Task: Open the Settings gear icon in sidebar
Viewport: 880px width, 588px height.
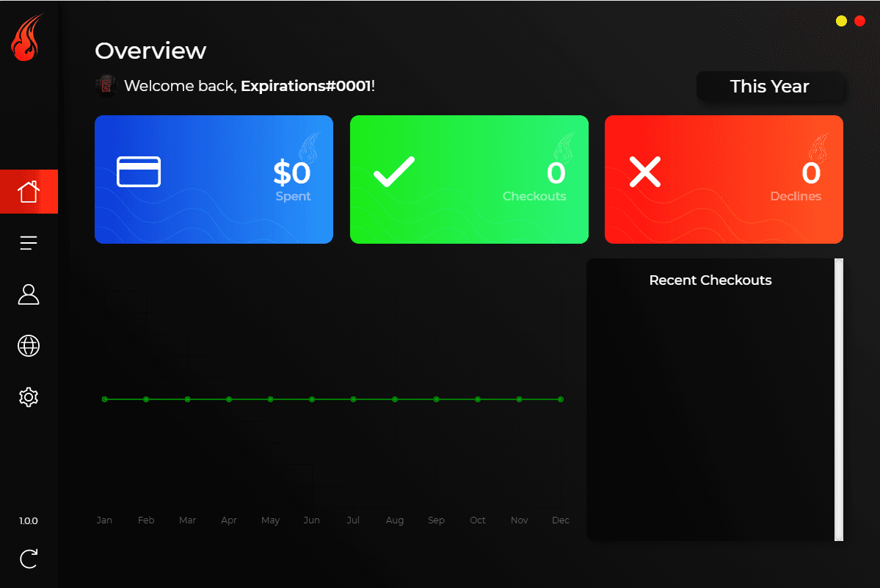Action: [x=29, y=397]
